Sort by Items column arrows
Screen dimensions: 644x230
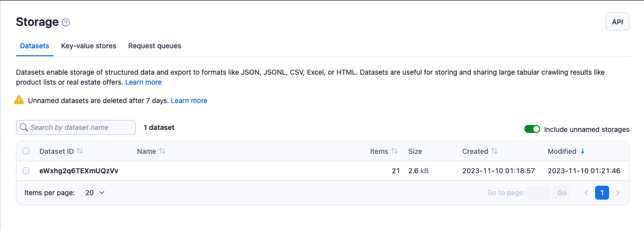(x=395, y=151)
